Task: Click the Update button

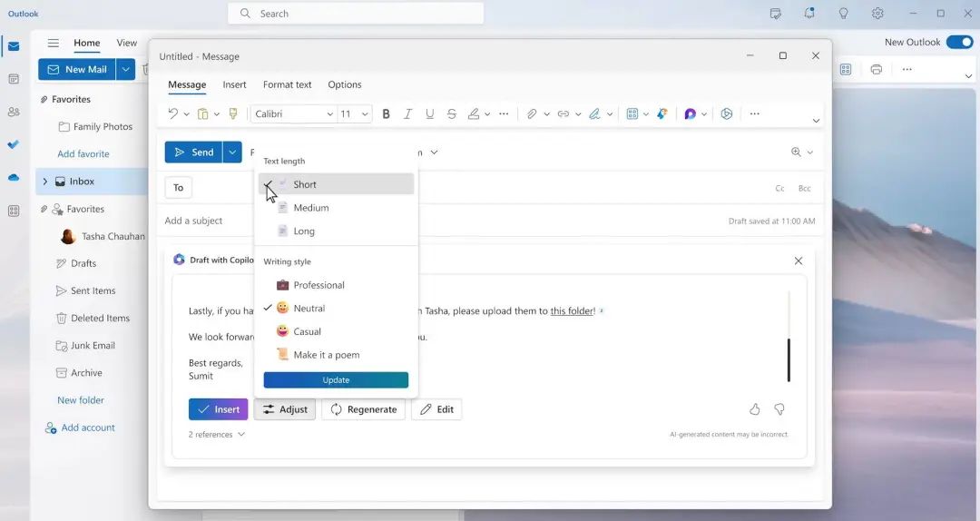Action: tap(336, 380)
